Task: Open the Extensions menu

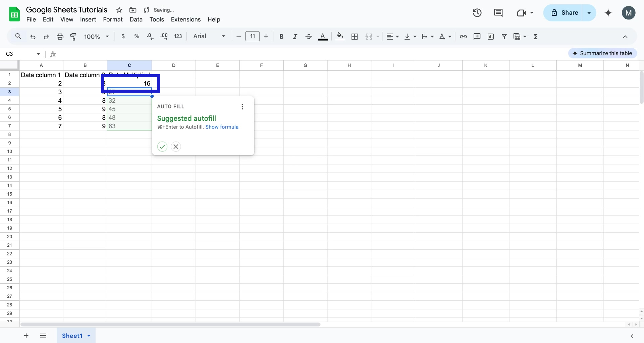Action: pyautogui.click(x=186, y=19)
